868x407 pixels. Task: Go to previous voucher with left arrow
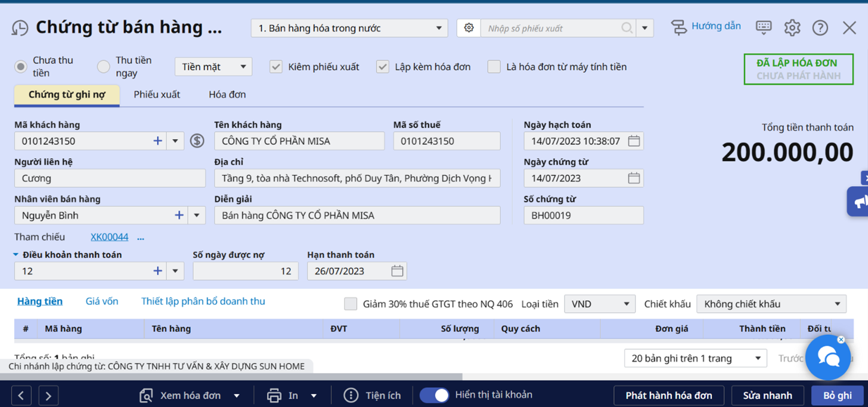[x=21, y=395]
